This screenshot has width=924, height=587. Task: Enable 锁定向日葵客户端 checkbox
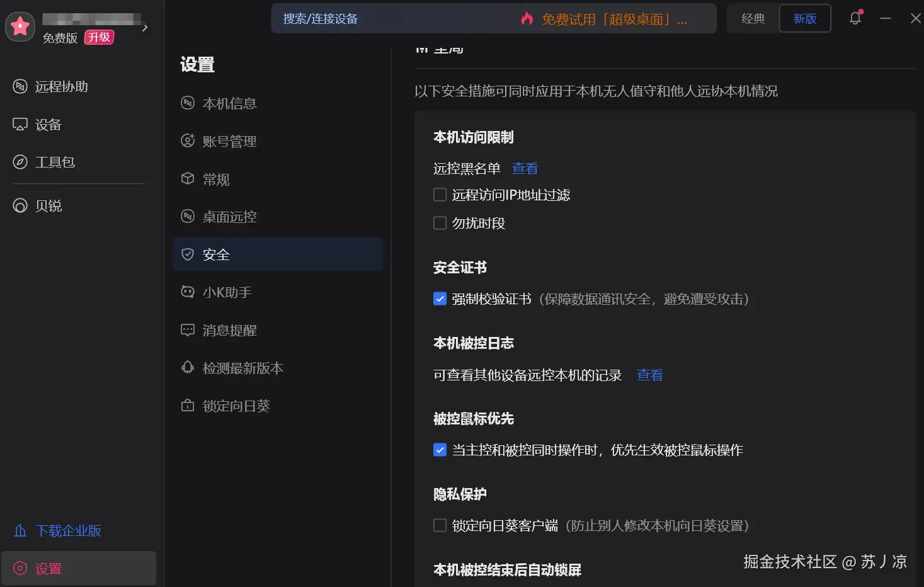440,525
